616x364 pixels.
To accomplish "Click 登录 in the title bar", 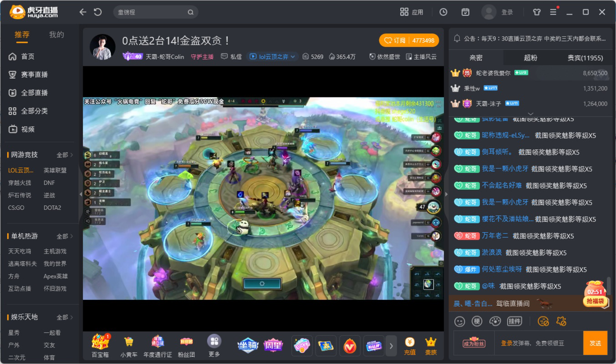I will tap(507, 12).
